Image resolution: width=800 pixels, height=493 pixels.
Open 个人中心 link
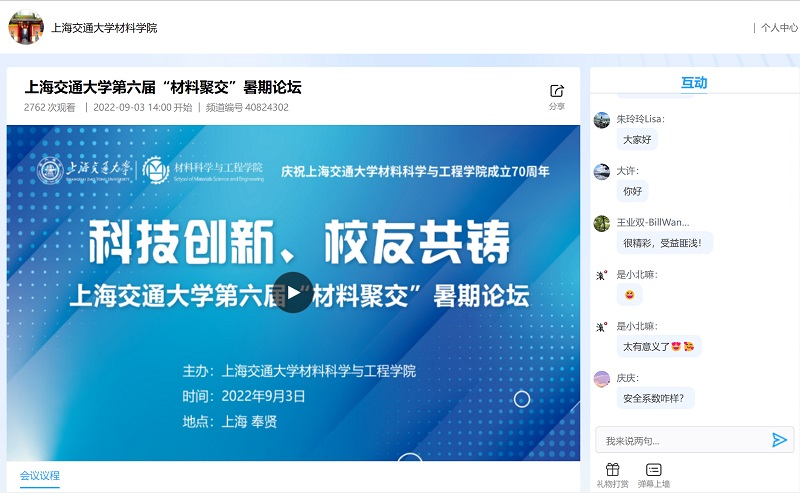click(779, 28)
